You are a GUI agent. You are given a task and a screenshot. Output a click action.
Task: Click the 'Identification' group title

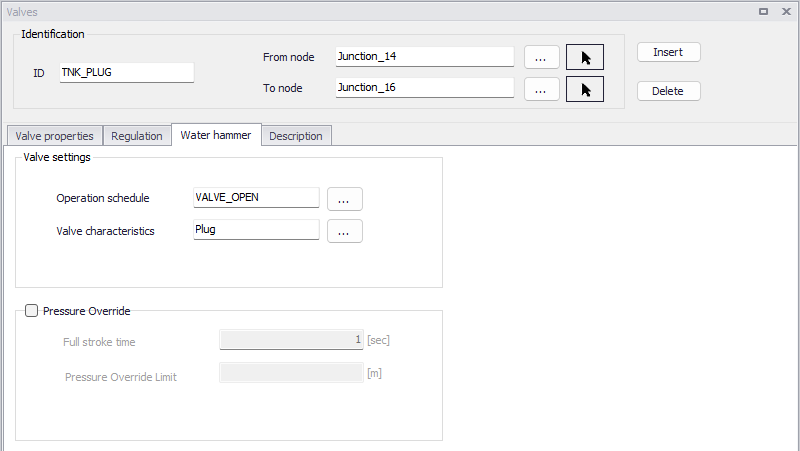(x=53, y=34)
